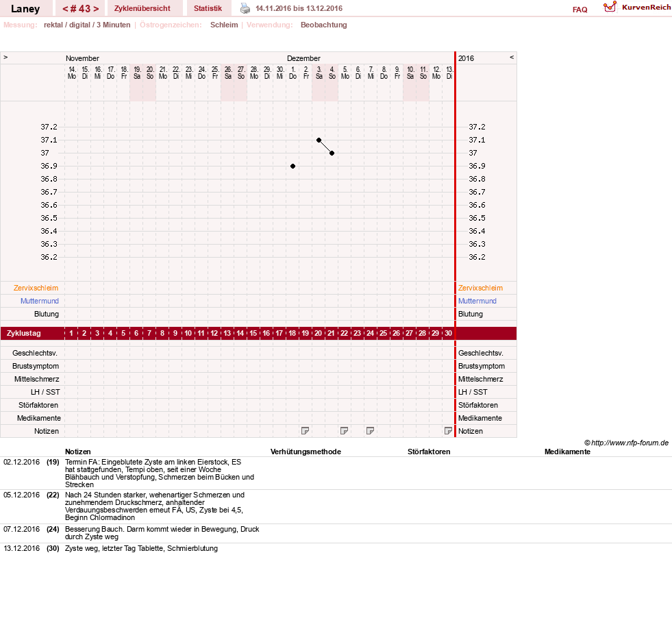The width and height of the screenshot is (672, 629).
Task: Click the left Zervixschleim row label
Action: (36, 288)
